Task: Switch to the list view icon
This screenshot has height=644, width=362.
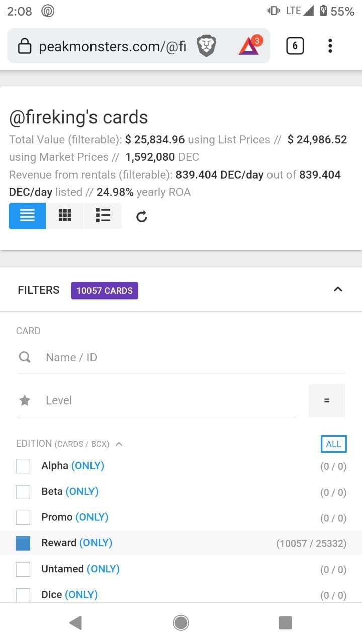Action: pos(27,216)
